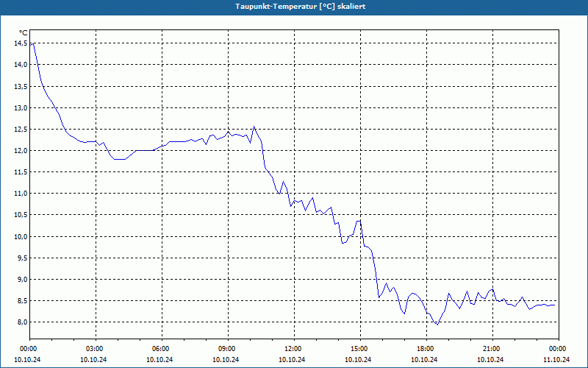Pick the '11,5' y-axis value
This screenshot has height=368, width=588.
click(x=21, y=172)
